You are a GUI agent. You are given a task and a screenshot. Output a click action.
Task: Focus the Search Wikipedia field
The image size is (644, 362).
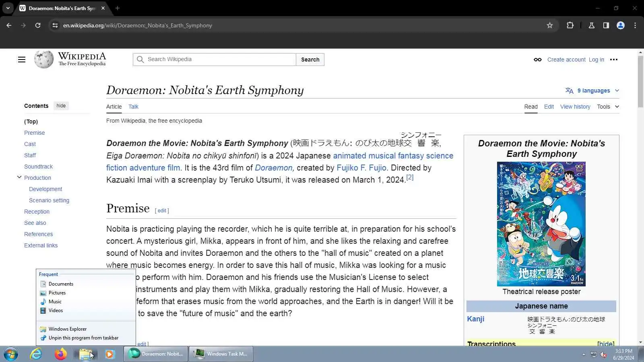pos(214,60)
